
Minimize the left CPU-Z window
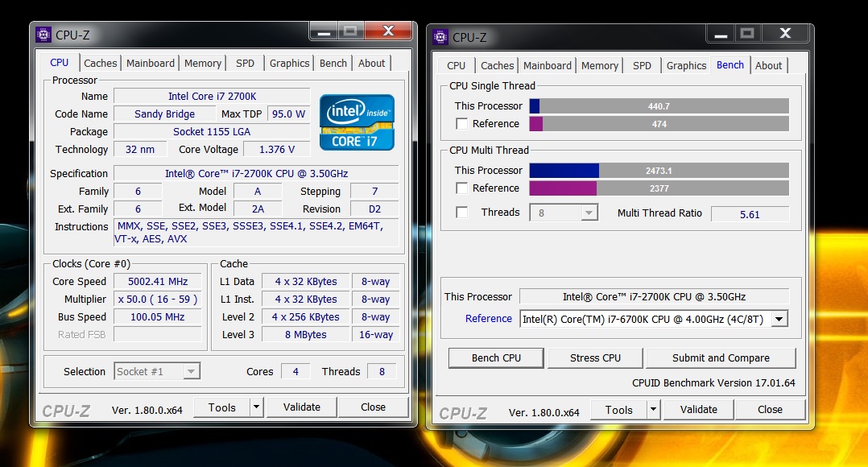(324, 31)
